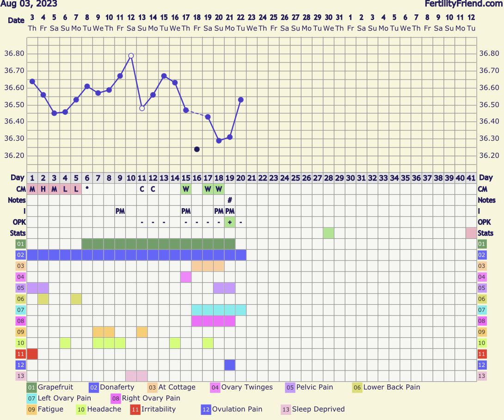Click the green positive OPK plus marker
504x420 pixels.
pyautogui.click(x=230, y=222)
